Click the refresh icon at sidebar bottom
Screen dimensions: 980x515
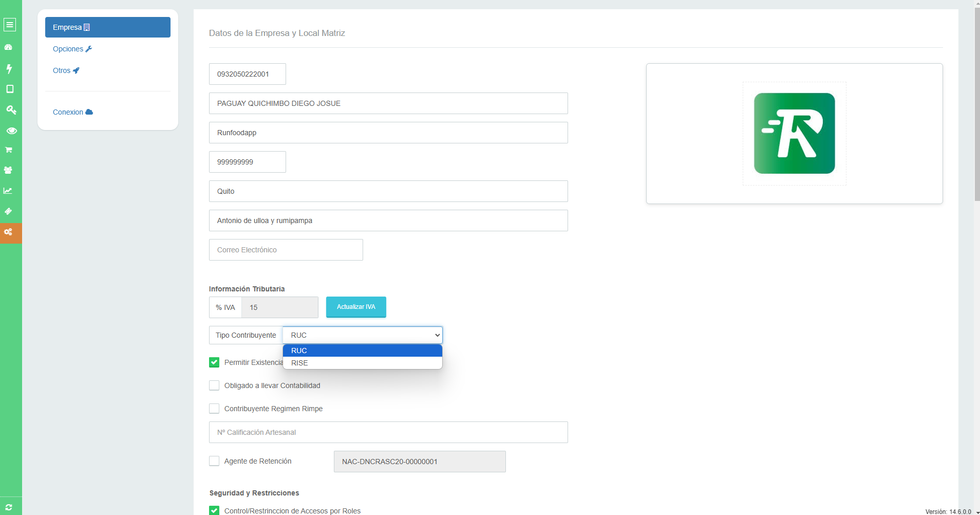(9, 507)
